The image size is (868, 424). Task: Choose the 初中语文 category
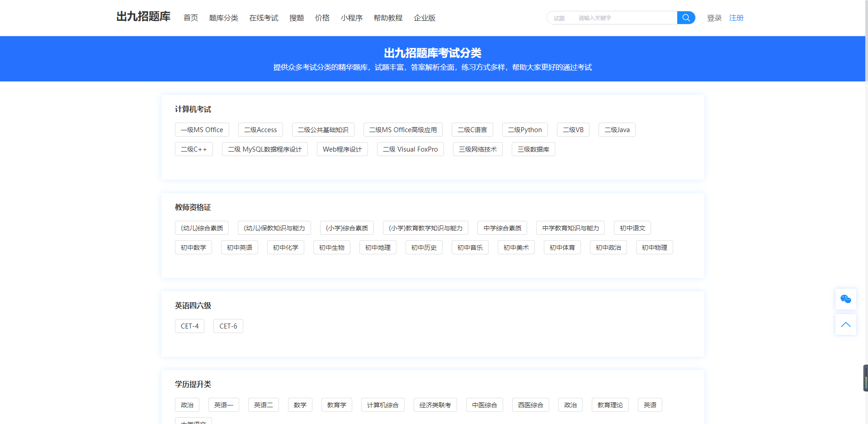coord(632,228)
